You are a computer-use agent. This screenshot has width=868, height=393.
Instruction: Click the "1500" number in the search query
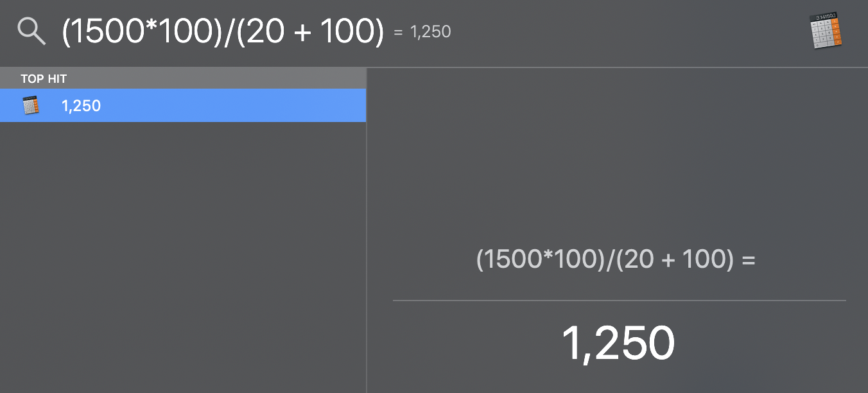coord(107,31)
